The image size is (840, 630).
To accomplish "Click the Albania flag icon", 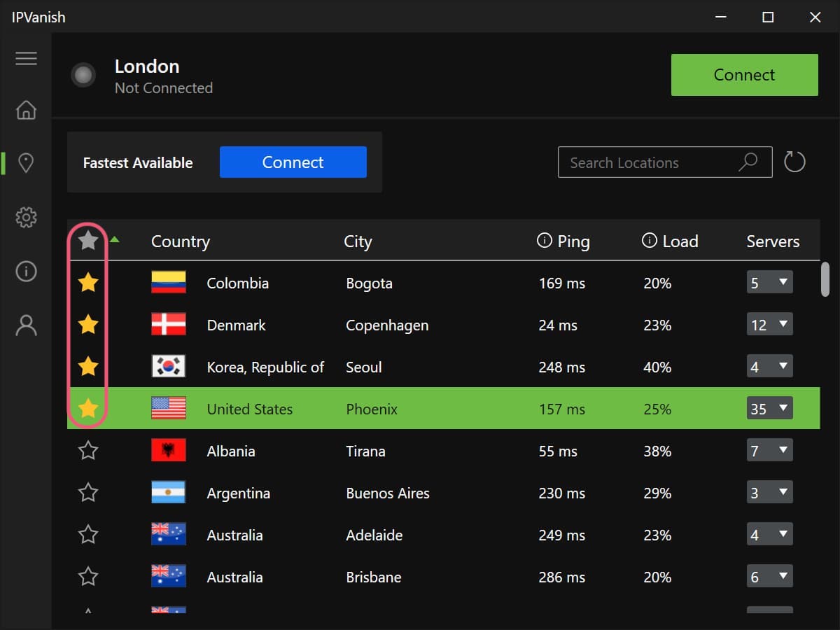I will pos(169,451).
